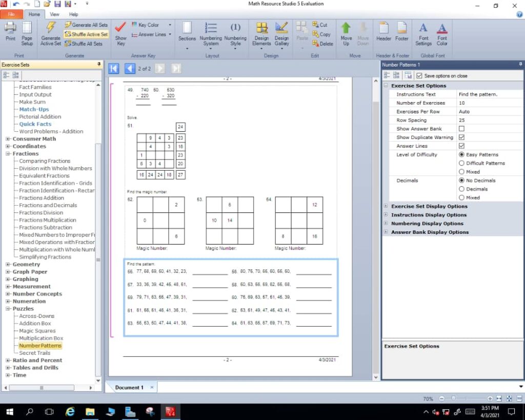Screen dimensions: 525x420
Task: Edit Number of Exercises value
Action: [x=490, y=103]
